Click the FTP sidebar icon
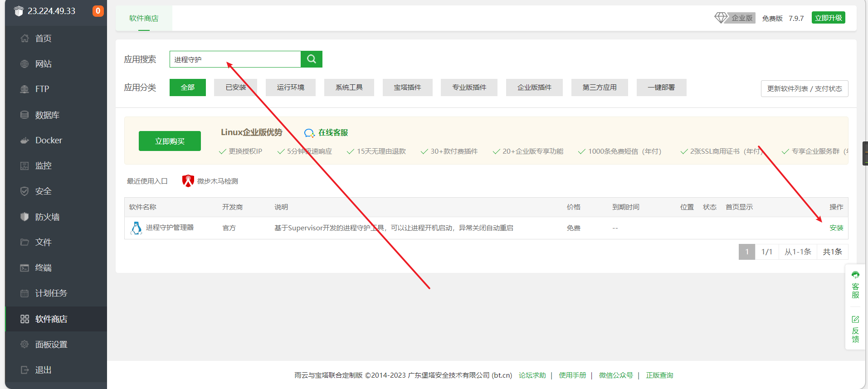The height and width of the screenshot is (389, 868). tap(24, 89)
